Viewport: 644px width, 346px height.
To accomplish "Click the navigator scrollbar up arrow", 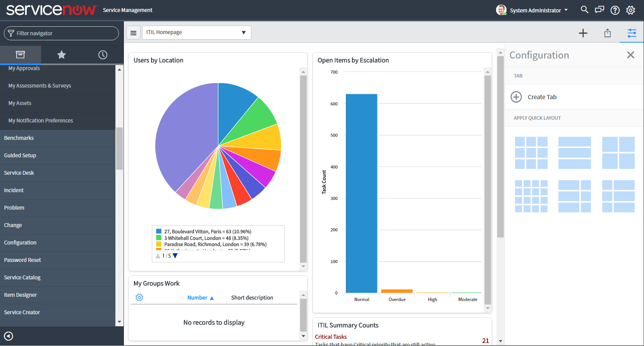I will [x=119, y=69].
